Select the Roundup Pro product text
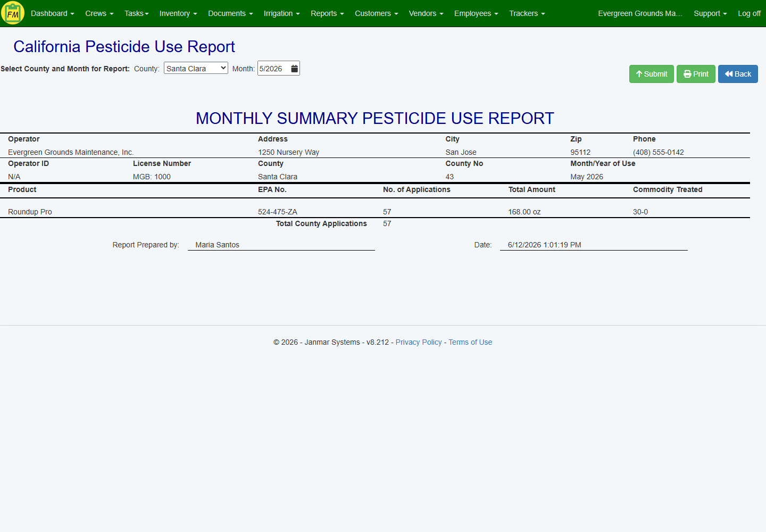Image resolution: width=766 pixels, height=532 pixels. pos(30,212)
